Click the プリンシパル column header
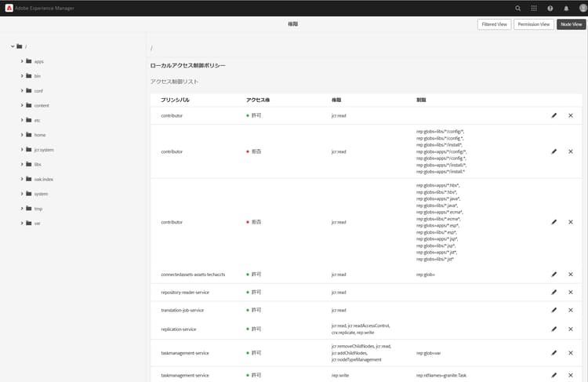The image size is (588, 382). pos(175,100)
